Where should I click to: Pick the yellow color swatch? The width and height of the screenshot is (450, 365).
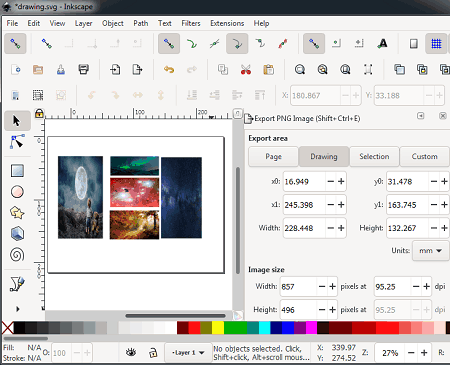(218, 328)
